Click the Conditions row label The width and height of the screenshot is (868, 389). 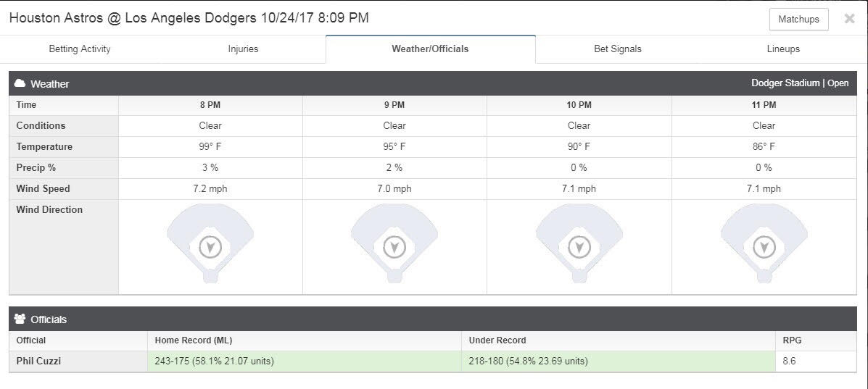coord(41,125)
